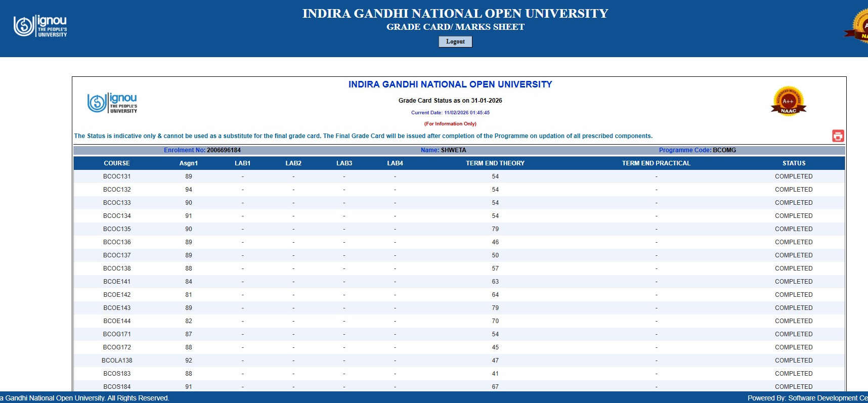Click assignment mark 84 in the BCOE141 row
The width and height of the screenshot is (868, 403).
pos(189,282)
